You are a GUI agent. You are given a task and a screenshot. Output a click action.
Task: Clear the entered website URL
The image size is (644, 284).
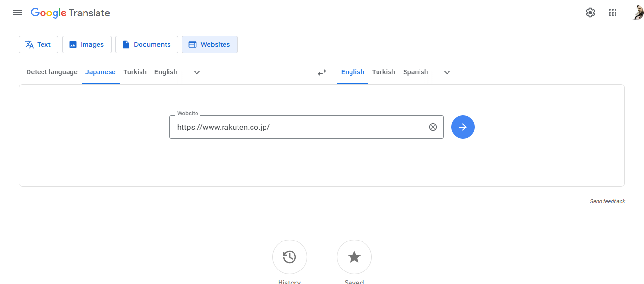[x=433, y=127]
